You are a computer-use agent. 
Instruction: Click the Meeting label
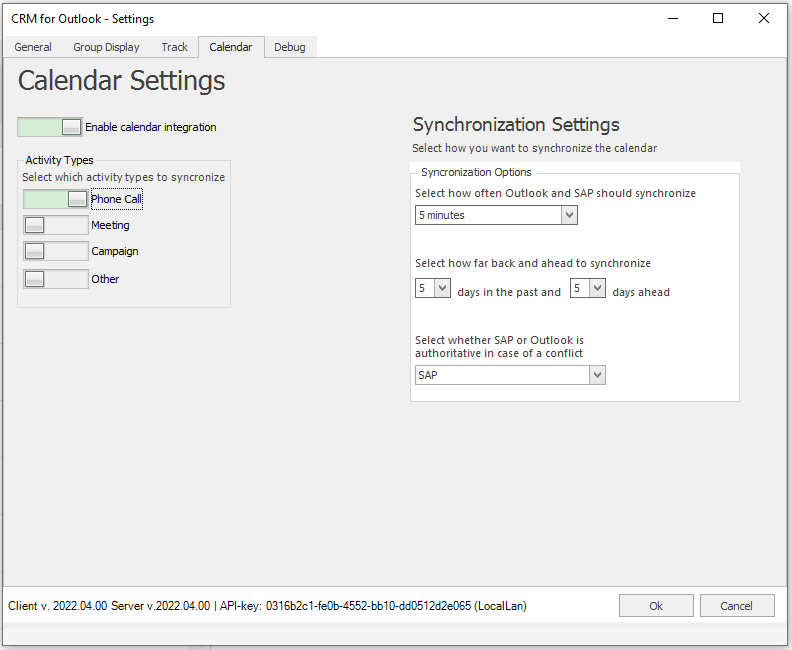point(110,225)
